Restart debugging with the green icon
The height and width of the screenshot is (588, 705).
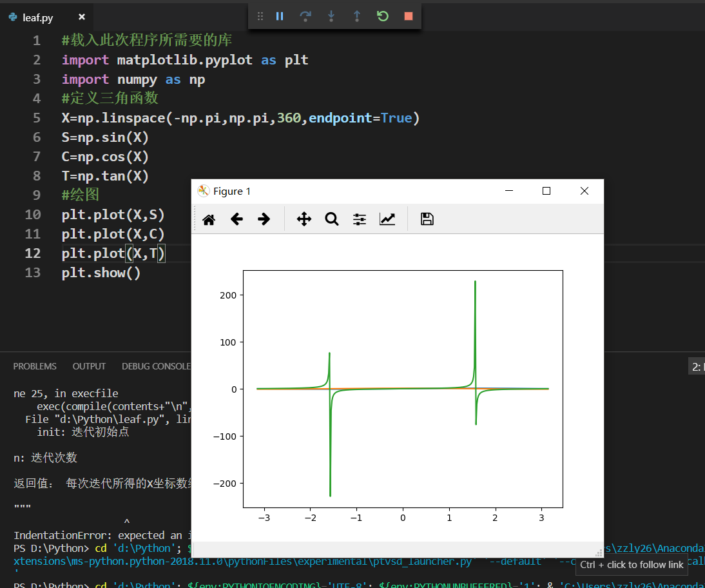click(x=383, y=16)
